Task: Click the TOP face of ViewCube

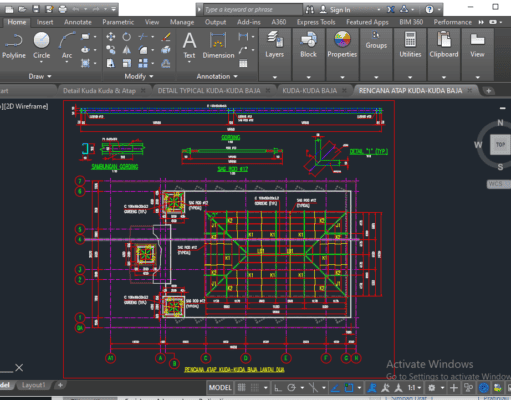Action: [500, 144]
